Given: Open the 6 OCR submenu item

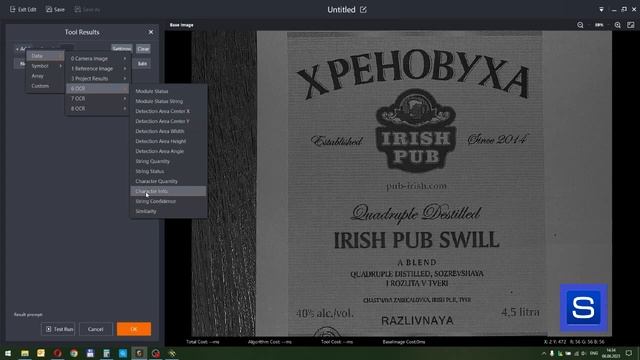Looking at the screenshot, I should 98,89.
